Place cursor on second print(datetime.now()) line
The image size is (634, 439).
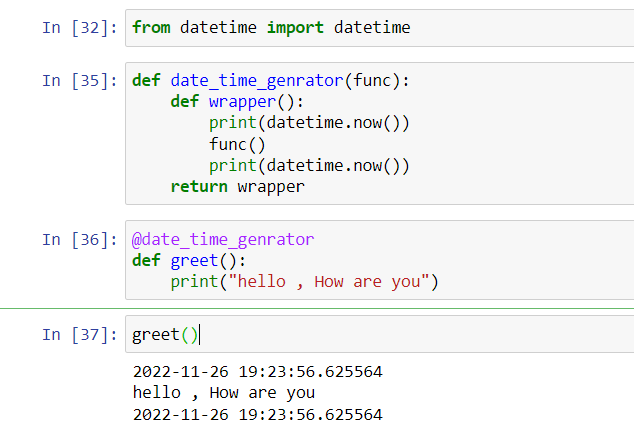point(309,166)
